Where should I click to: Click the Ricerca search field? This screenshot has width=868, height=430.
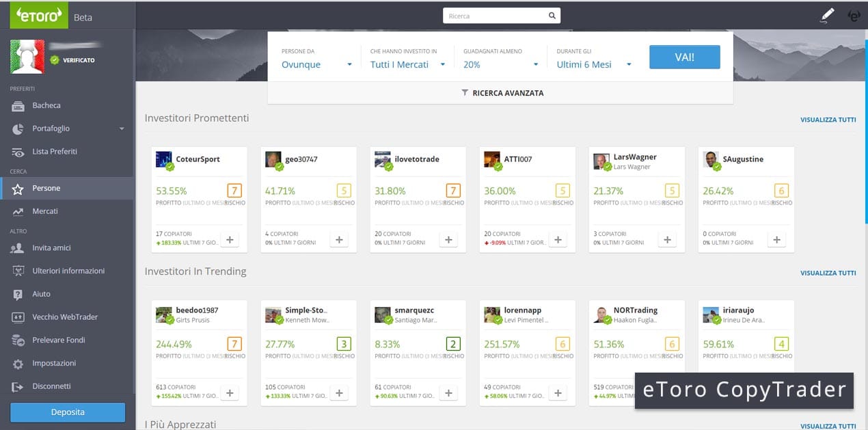[495, 16]
